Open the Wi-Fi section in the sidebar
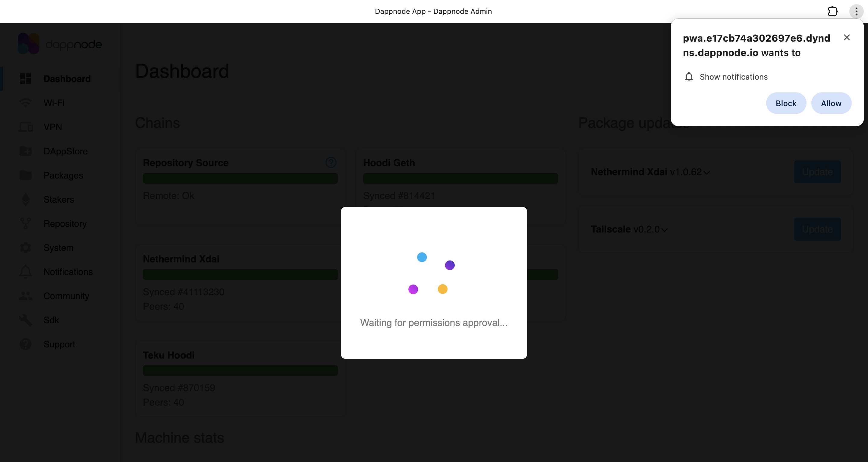 pyautogui.click(x=54, y=103)
